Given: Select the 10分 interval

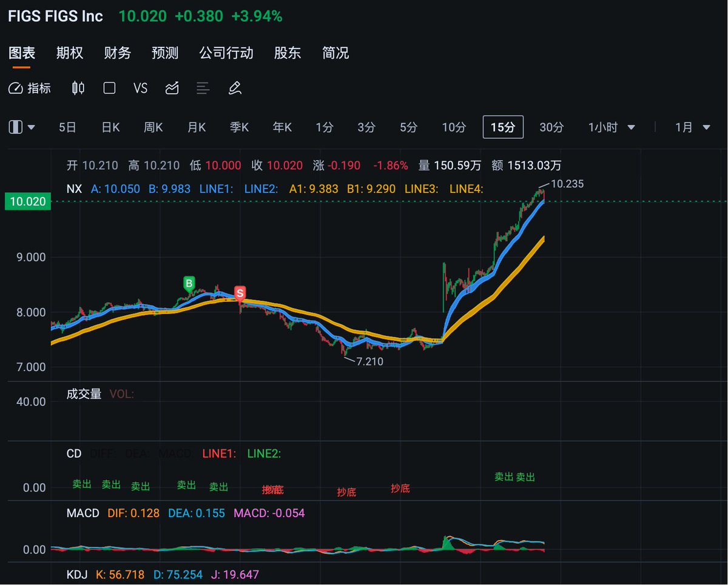Looking at the screenshot, I should [x=454, y=127].
